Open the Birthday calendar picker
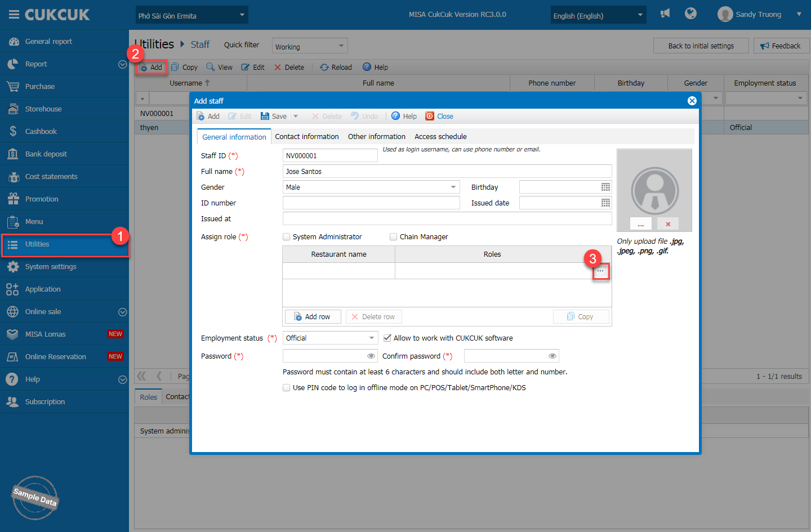The width and height of the screenshot is (811, 532). click(x=605, y=187)
